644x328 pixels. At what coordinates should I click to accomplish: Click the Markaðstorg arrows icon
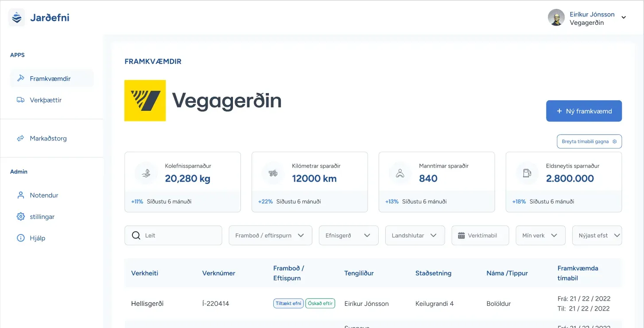point(20,138)
